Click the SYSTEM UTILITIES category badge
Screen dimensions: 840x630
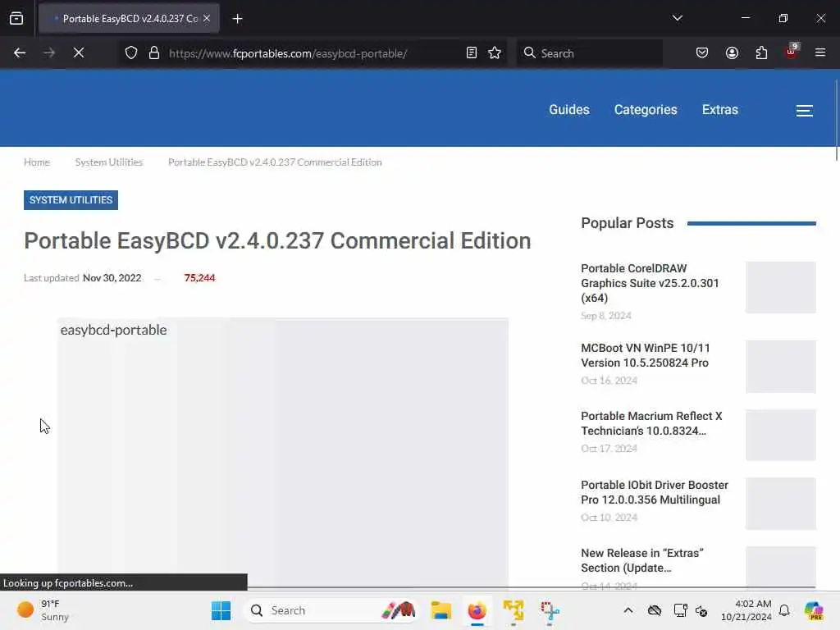pos(71,200)
